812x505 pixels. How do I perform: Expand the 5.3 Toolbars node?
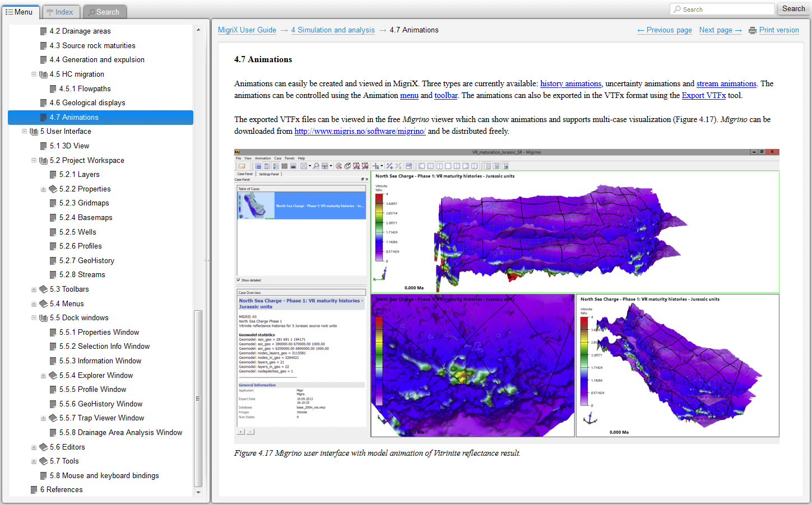click(34, 289)
